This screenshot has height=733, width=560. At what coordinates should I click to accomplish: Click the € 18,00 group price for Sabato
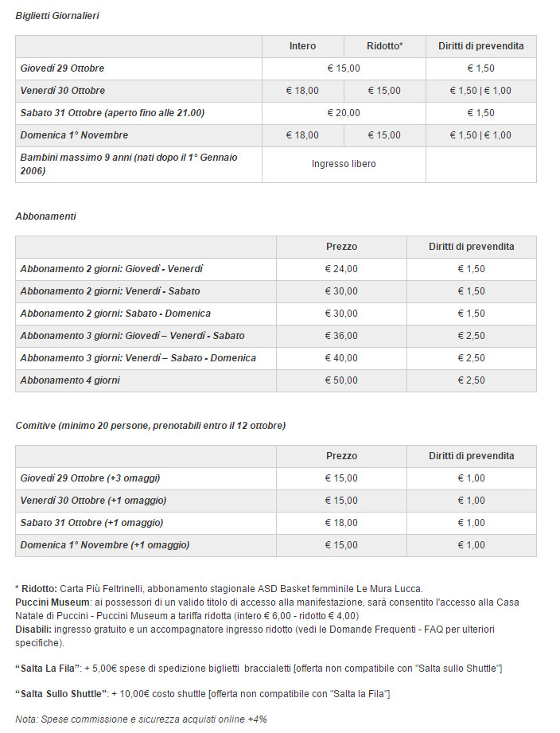pyautogui.click(x=341, y=523)
